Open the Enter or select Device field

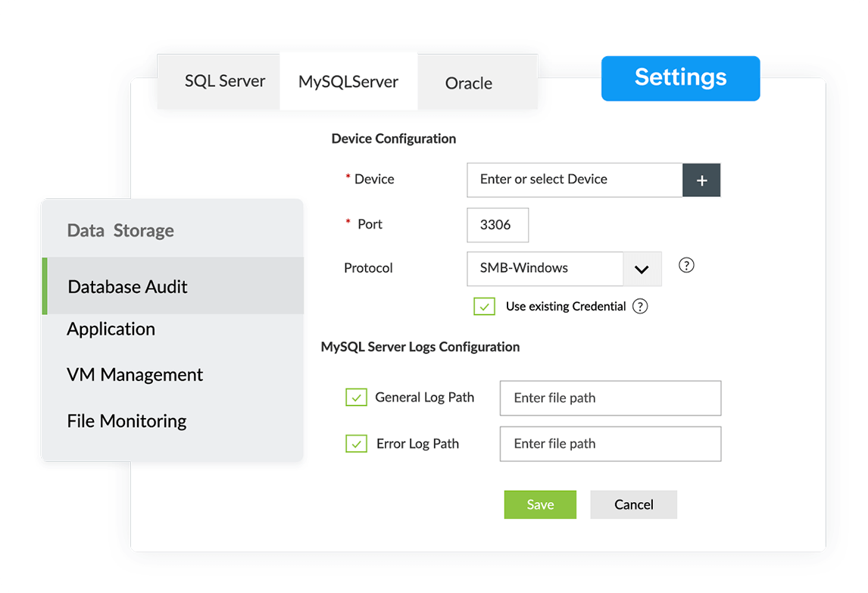[574, 180]
